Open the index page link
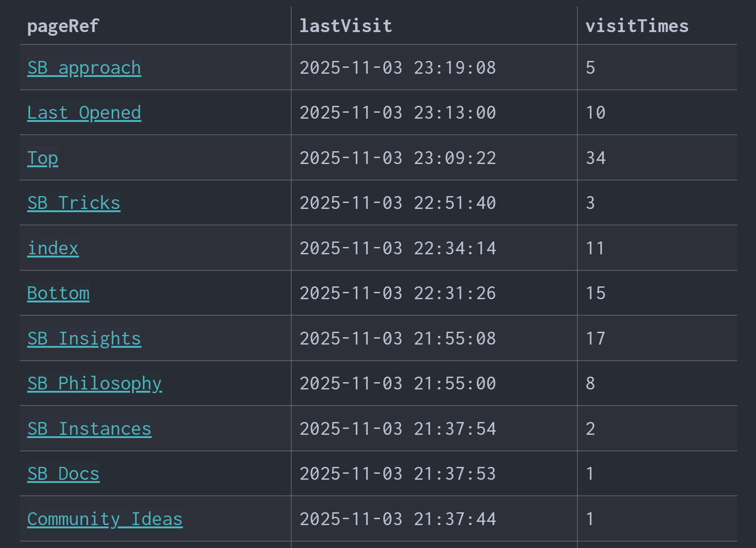Image resolution: width=756 pixels, height=548 pixels. pos(53,248)
